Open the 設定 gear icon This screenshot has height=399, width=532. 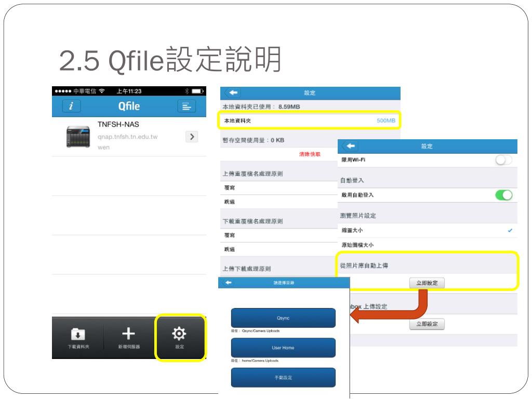pos(179,334)
